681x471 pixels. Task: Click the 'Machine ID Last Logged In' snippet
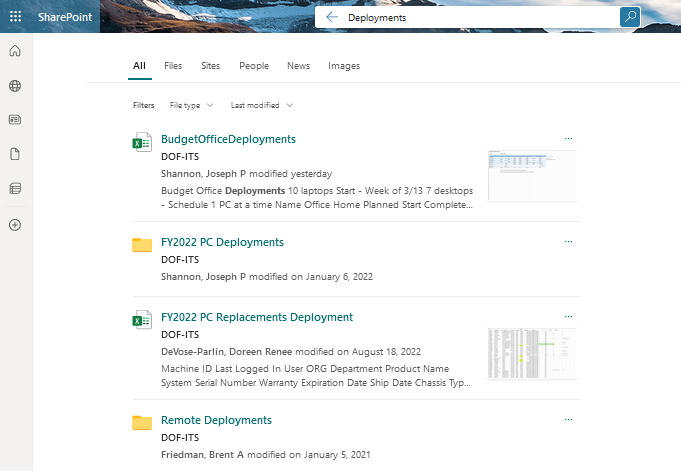point(316,376)
